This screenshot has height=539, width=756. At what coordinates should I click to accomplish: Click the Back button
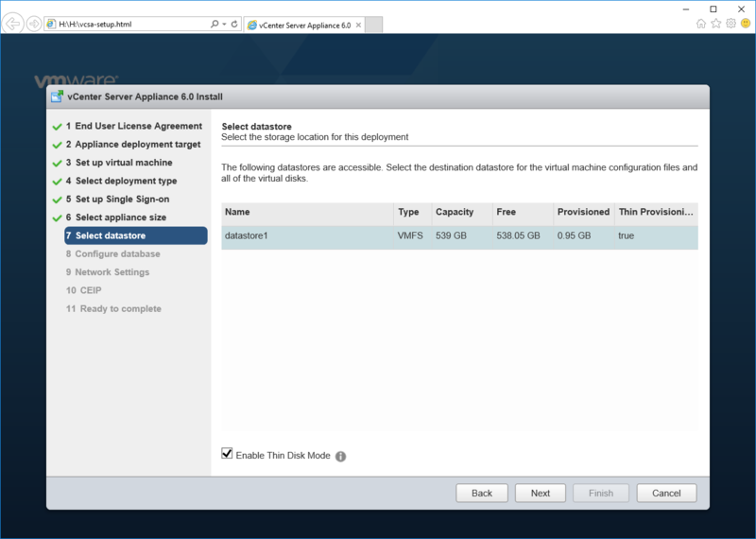point(482,494)
